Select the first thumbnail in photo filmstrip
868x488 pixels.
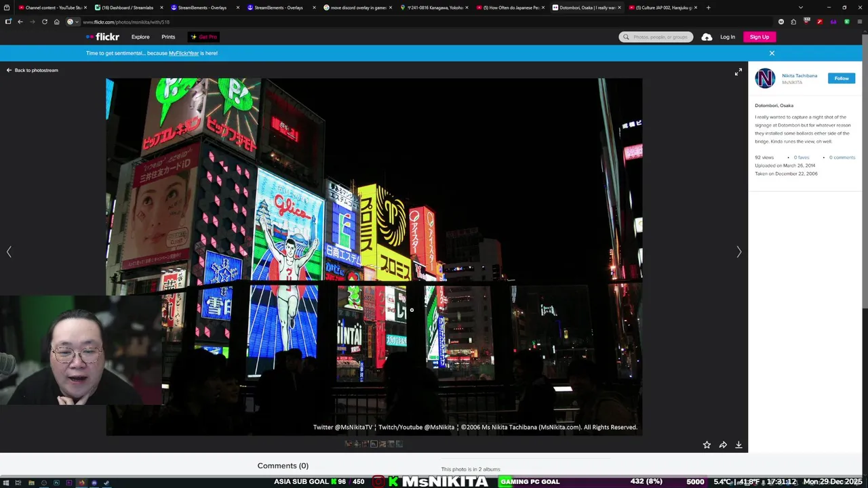pyautogui.click(x=349, y=444)
